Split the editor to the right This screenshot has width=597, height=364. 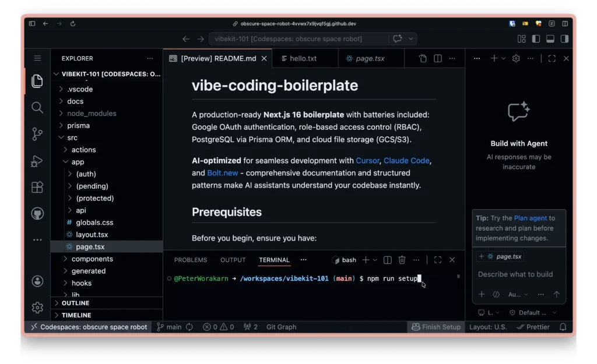[438, 59]
